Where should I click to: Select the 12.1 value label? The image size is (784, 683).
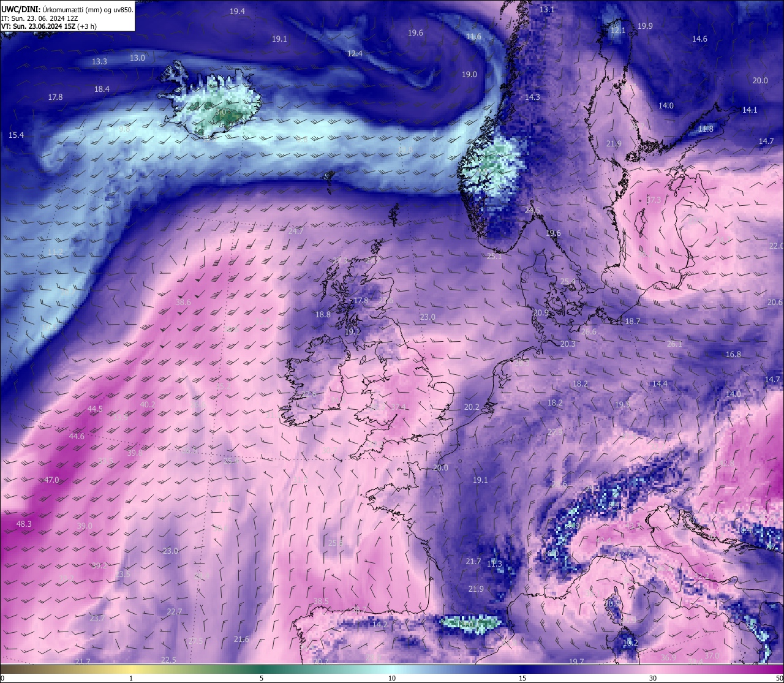click(618, 30)
